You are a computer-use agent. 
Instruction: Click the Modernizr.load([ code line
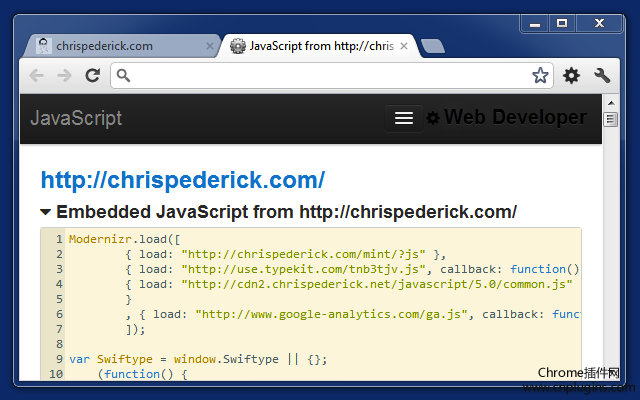124,239
